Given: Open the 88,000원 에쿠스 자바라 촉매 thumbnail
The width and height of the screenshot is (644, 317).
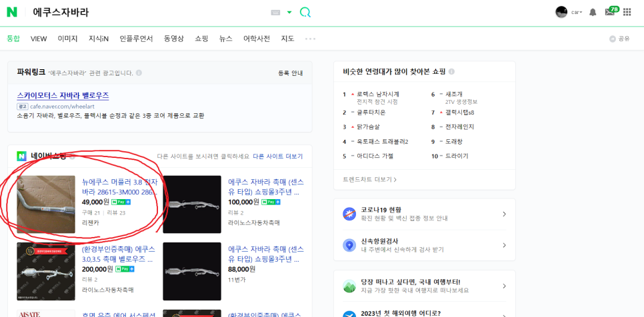Looking at the screenshot, I should [192, 272].
